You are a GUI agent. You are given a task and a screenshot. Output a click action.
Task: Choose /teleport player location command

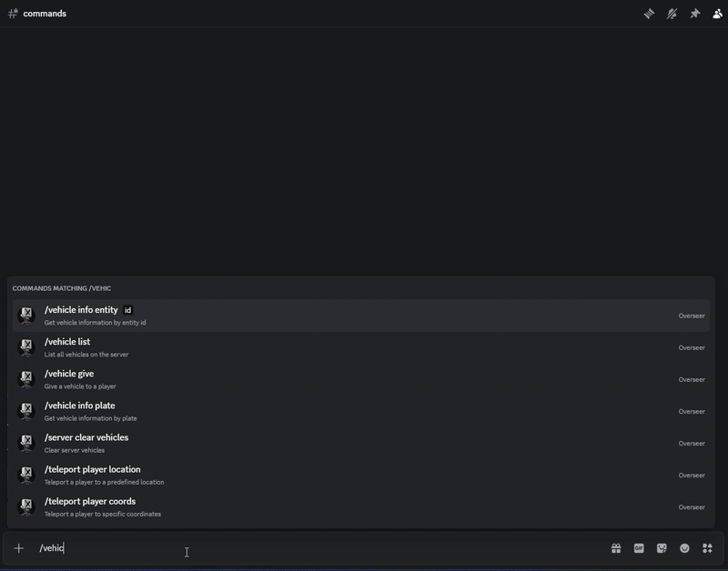[x=92, y=469]
